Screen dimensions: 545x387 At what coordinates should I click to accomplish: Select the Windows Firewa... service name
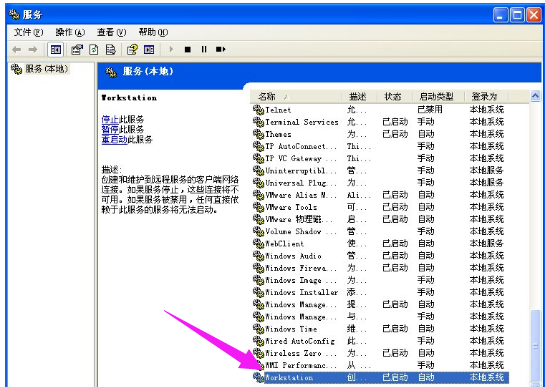tap(301, 268)
